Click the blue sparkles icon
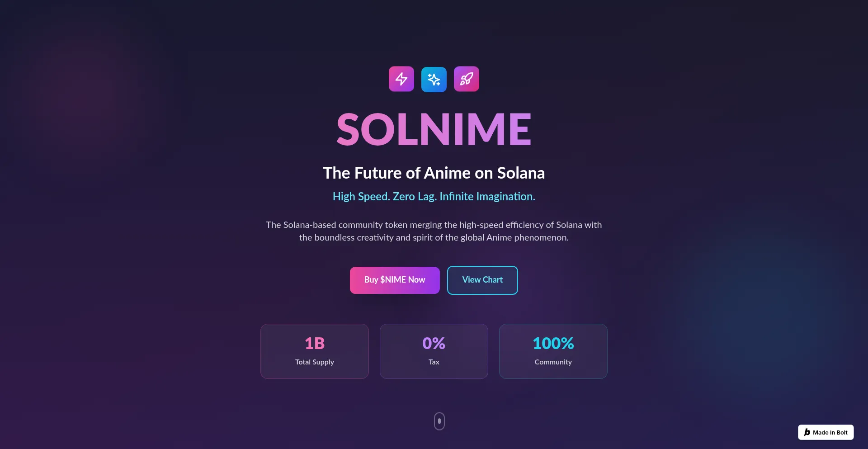 [x=434, y=80]
